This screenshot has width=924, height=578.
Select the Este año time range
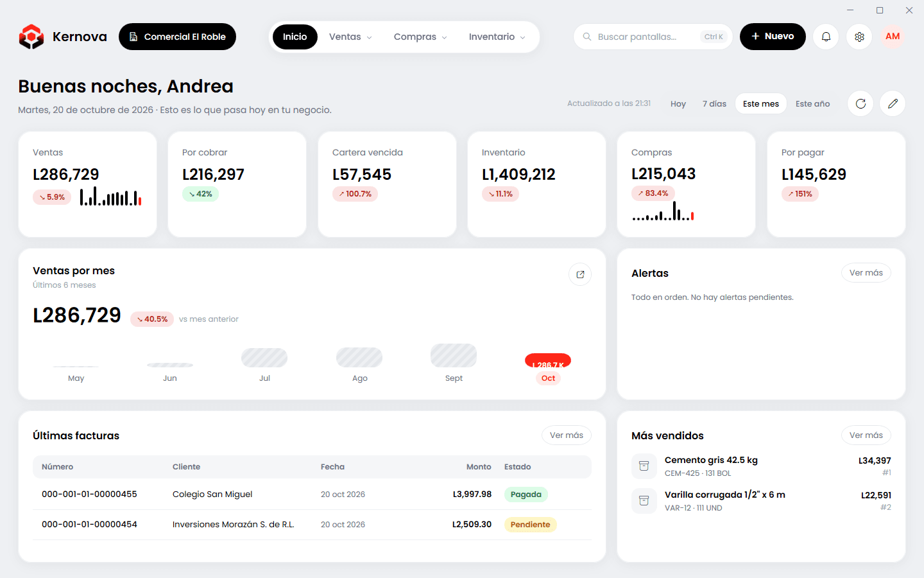pos(812,103)
